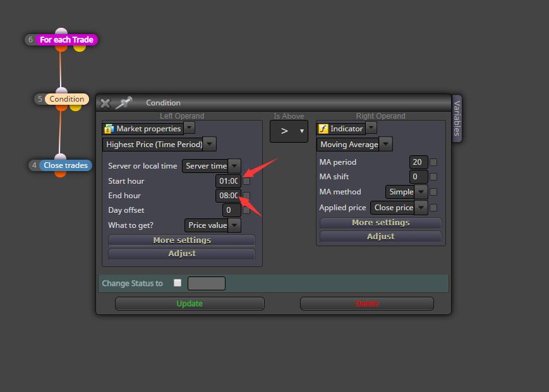The height and width of the screenshot is (392, 549).
Task: Select the Close trades block
Action: 66,165
